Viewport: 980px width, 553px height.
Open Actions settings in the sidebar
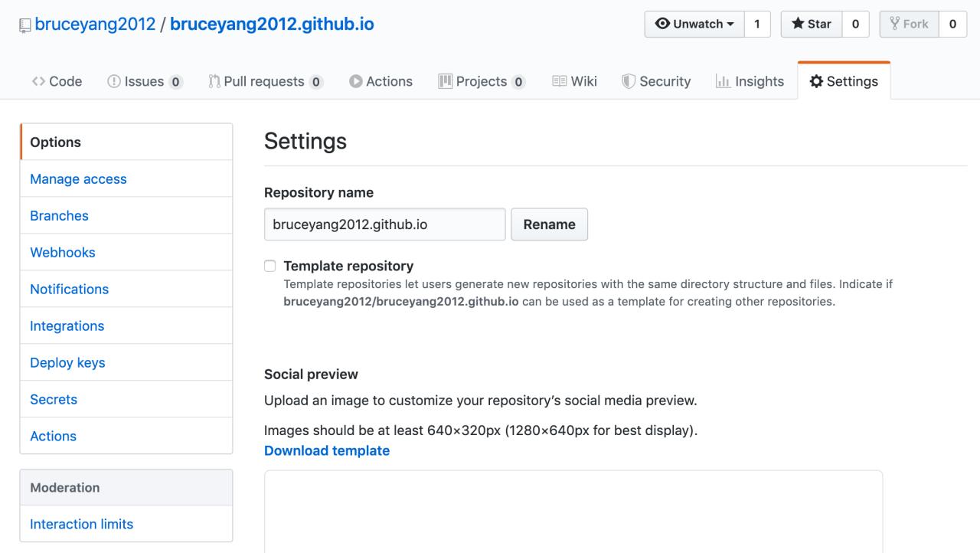point(126,436)
